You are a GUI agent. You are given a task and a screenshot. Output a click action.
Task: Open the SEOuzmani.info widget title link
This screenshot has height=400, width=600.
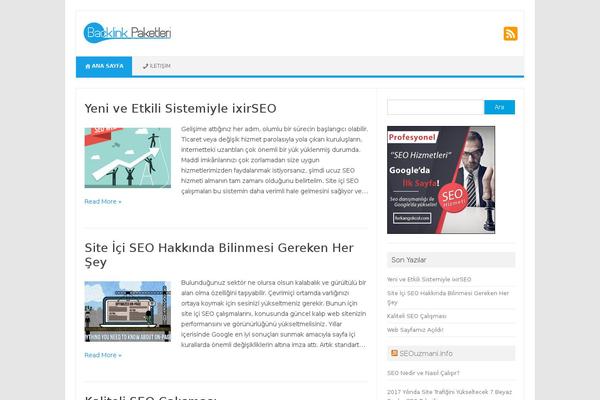pyautogui.click(x=426, y=353)
